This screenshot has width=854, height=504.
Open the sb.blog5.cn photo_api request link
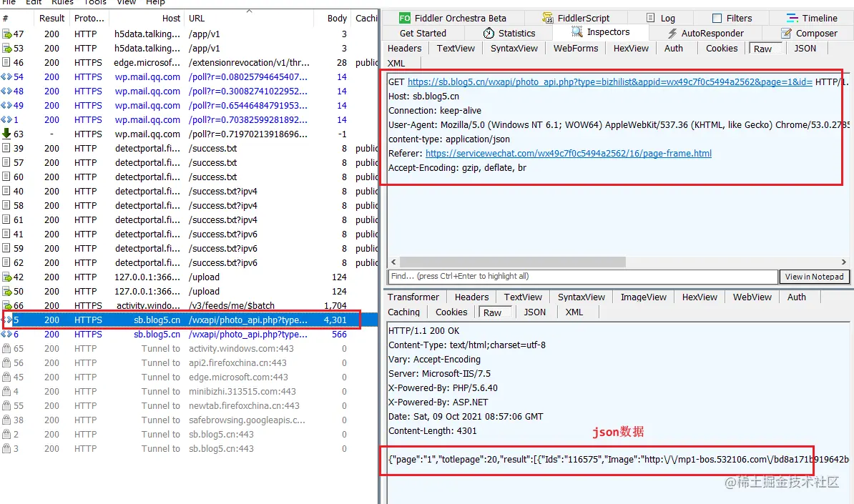point(609,82)
